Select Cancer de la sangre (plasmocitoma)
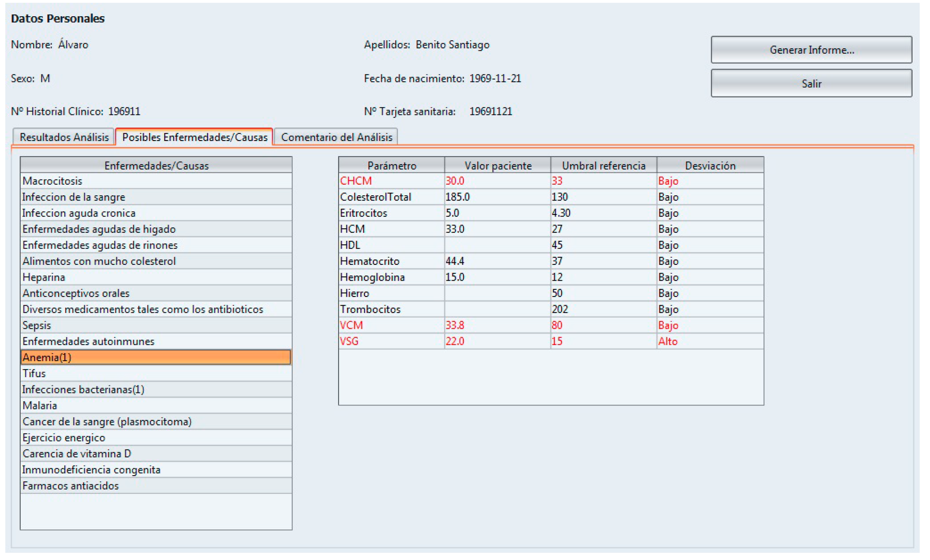 pyautogui.click(x=107, y=421)
